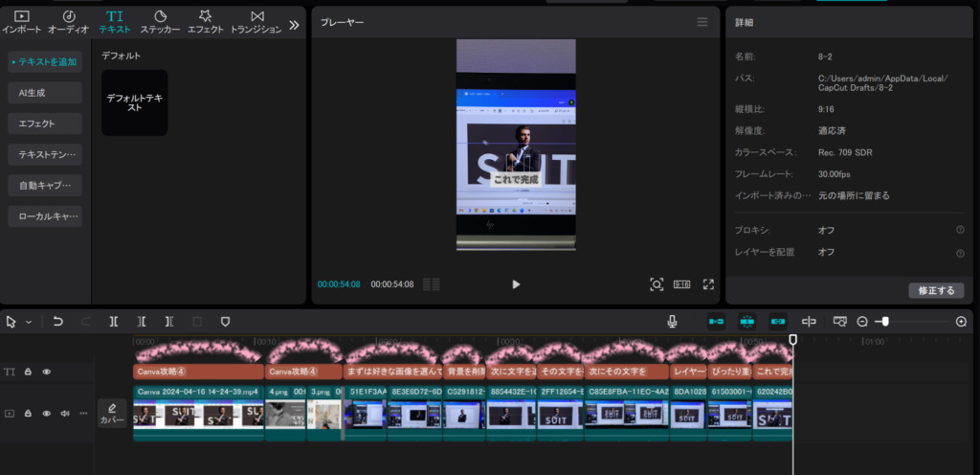Undo the last action
This screenshot has height=475, width=980.
click(x=58, y=322)
